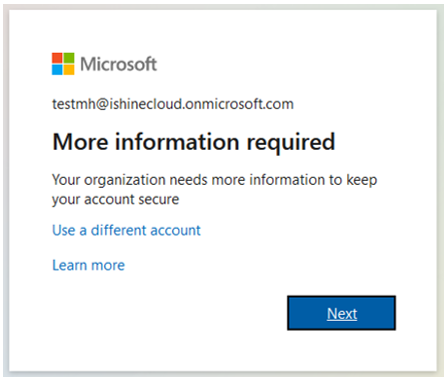The image size is (445, 381).
Task: Select the Next button
Action: [342, 313]
